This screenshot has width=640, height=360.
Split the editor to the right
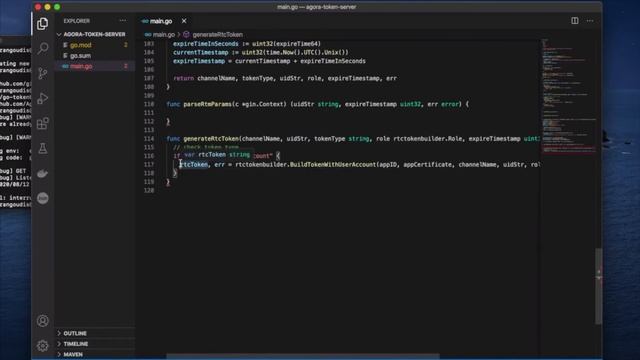(x=575, y=21)
